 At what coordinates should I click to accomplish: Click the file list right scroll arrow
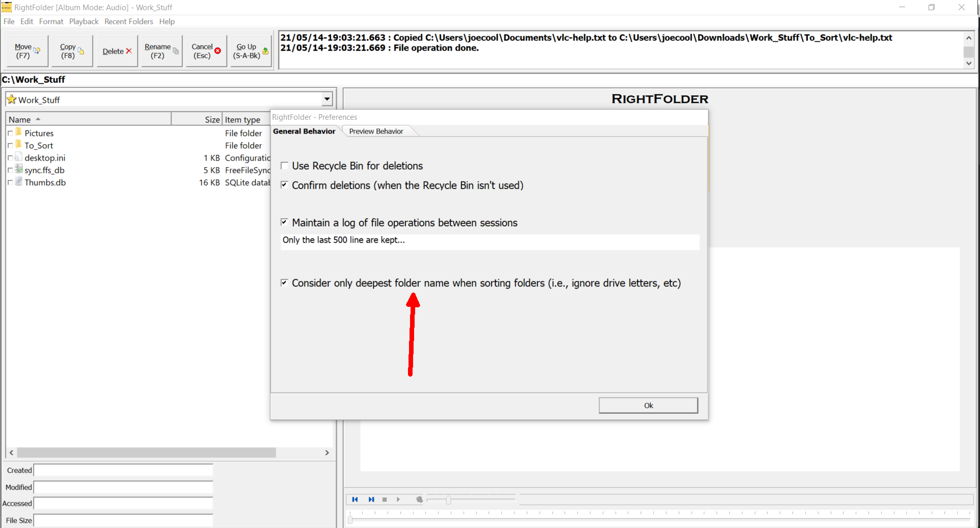[x=327, y=453]
